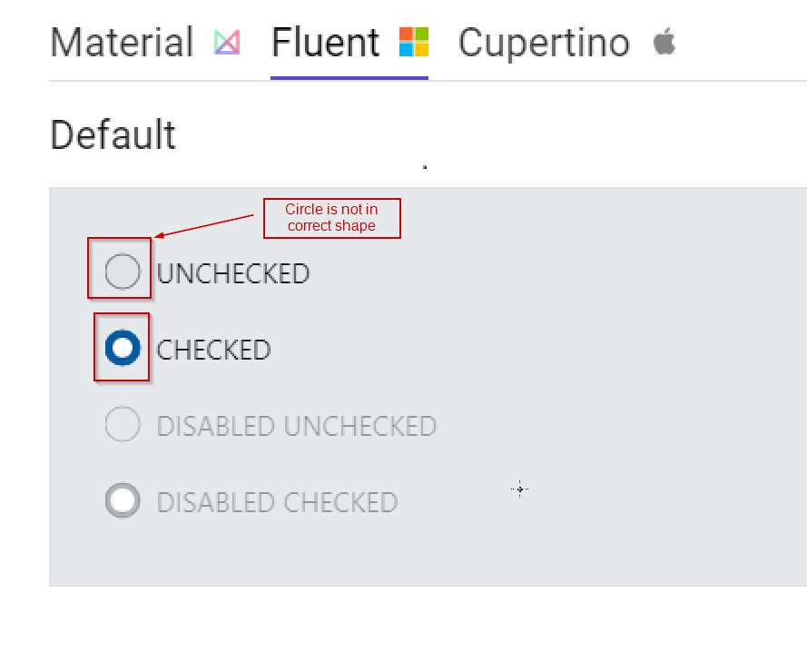807x672 pixels.
Task: Click the blue square in the Microsoft logo
Action: 408,48
